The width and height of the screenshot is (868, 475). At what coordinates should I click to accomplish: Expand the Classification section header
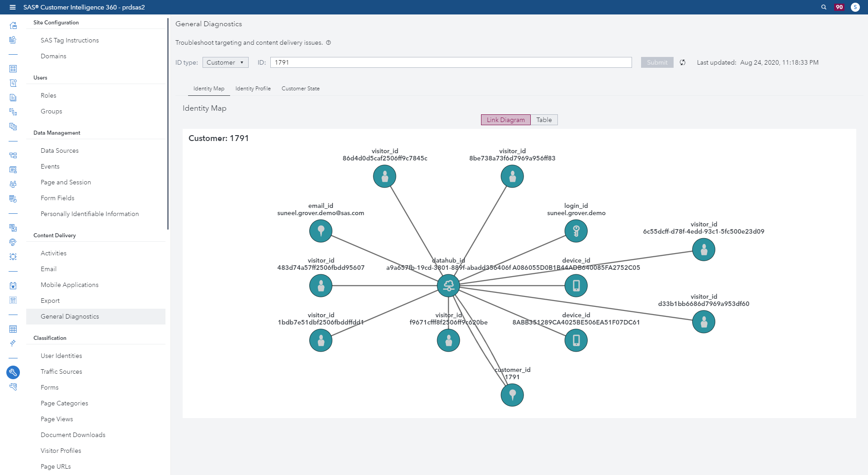coord(49,338)
